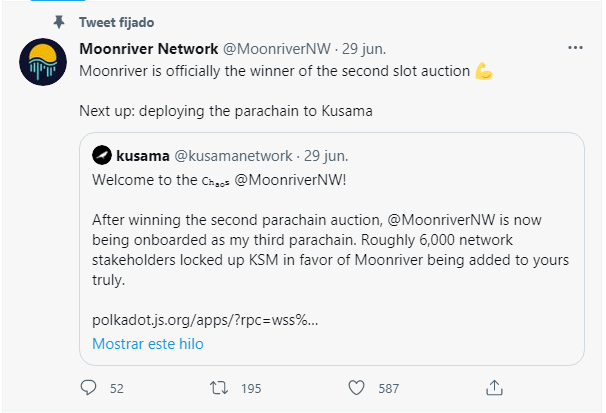Click the kusama avatar in quoted tweet
The image size is (606, 413).
pyautogui.click(x=101, y=155)
